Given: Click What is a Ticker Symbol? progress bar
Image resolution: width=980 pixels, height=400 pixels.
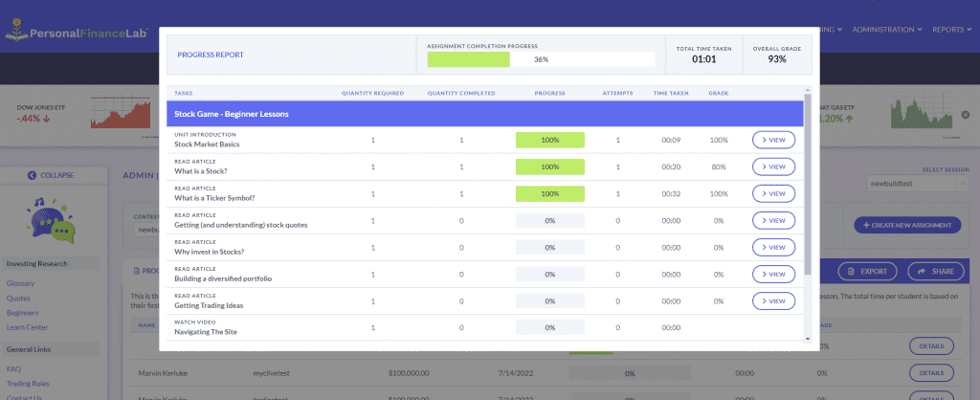Looking at the screenshot, I should [550, 193].
